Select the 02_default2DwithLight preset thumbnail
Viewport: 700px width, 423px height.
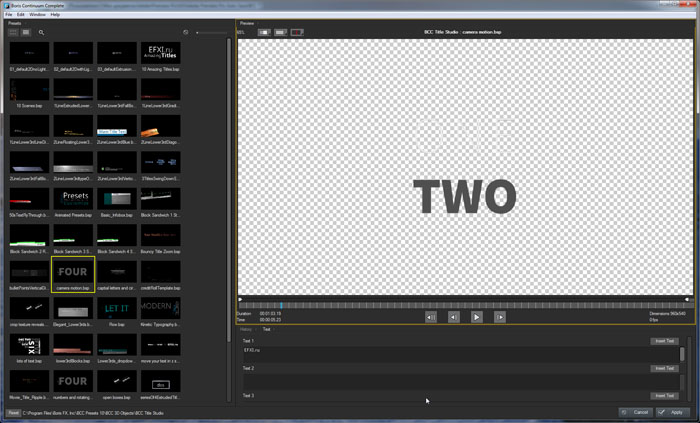[x=73, y=53]
